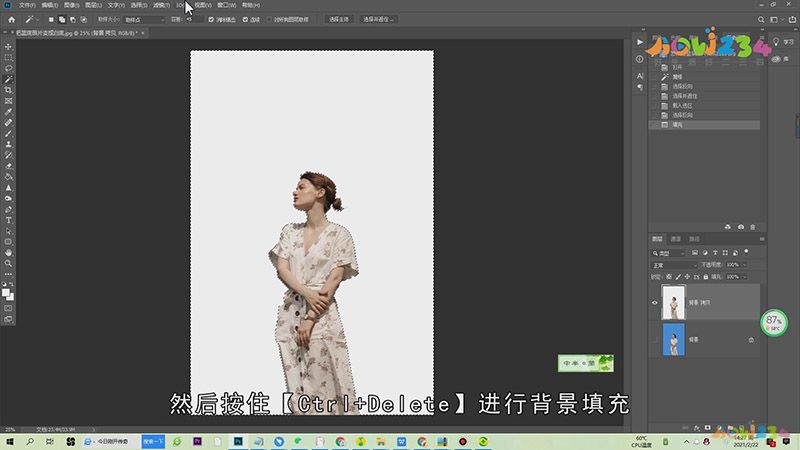Turn layer filtering on or off
Image resolution: width=800 pixels, height=450 pixels.
pyautogui.click(x=746, y=252)
